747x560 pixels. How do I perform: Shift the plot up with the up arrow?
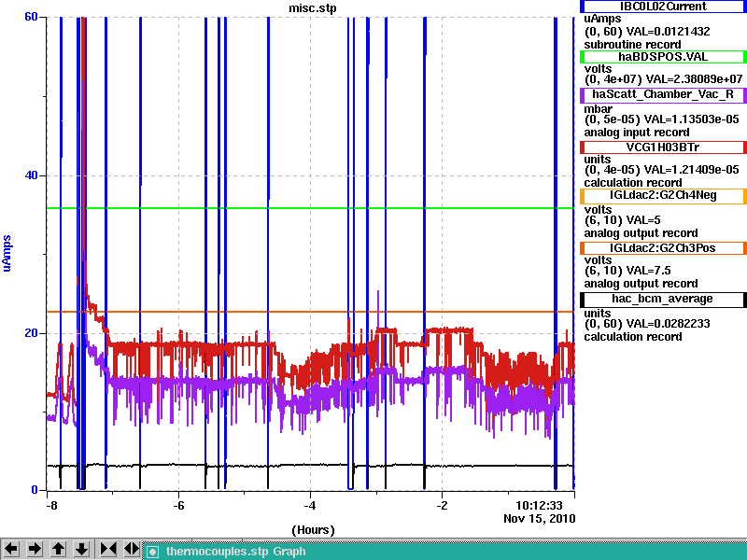click(x=59, y=549)
